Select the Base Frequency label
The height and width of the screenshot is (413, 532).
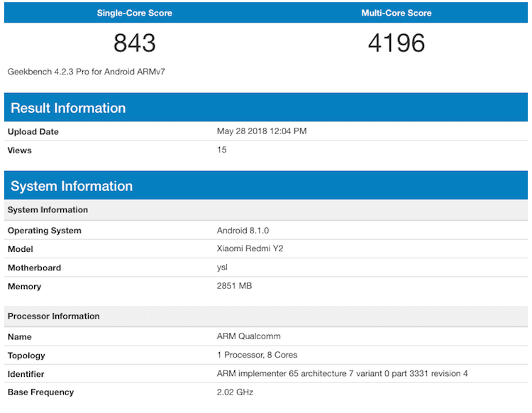click(40, 392)
